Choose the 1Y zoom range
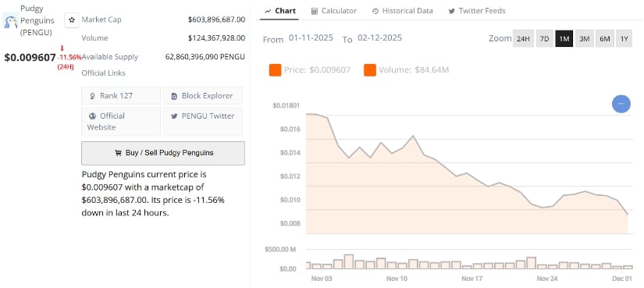The height and width of the screenshot is (288, 644). 624,38
